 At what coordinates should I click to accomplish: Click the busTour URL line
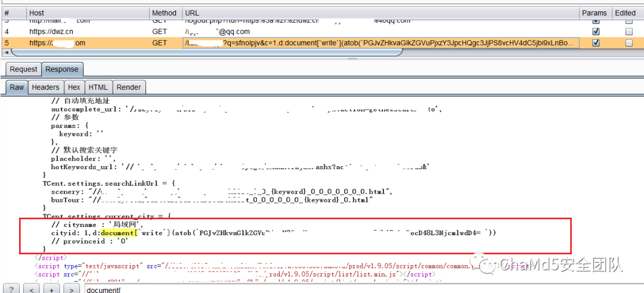click(212, 200)
